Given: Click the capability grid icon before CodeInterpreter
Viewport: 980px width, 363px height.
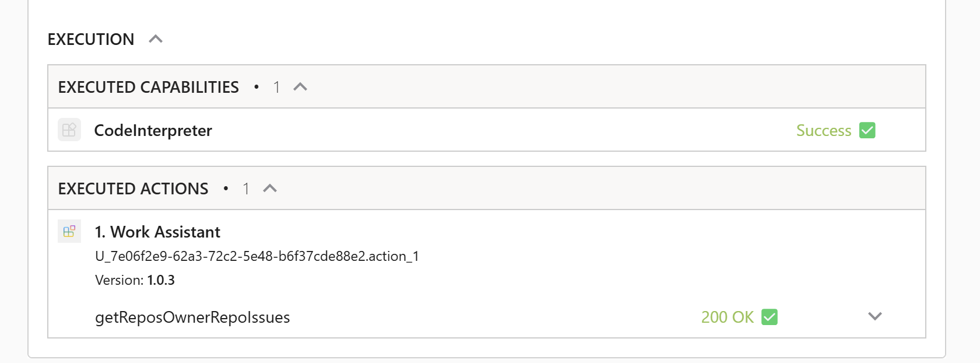Looking at the screenshot, I should point(69,130).
